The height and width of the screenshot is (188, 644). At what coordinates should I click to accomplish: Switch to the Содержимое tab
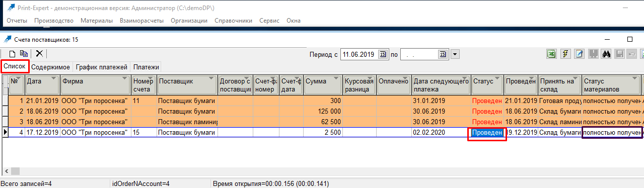coord(51,67)
